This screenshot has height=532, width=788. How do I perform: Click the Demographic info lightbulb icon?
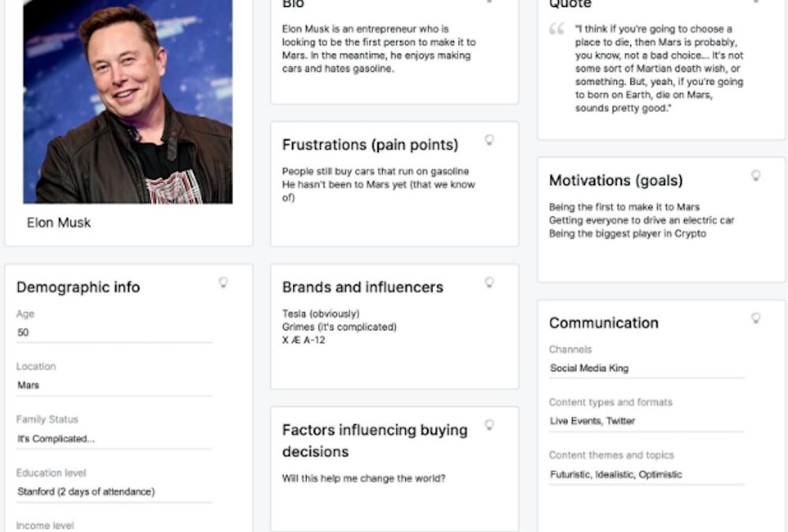coord(223,282)
